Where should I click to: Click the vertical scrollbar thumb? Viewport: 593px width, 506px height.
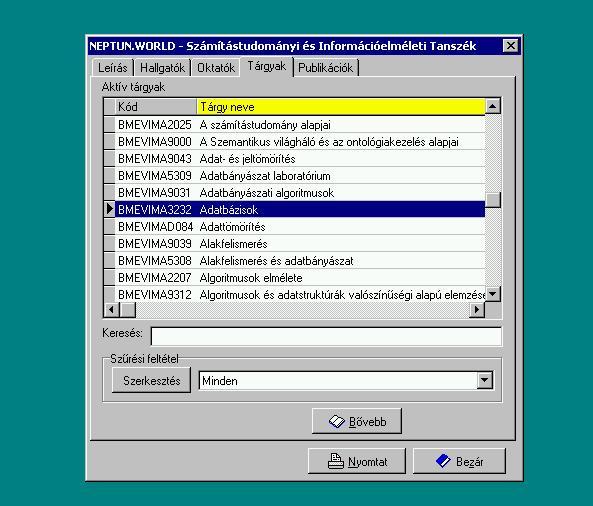(x=493, y=200)
